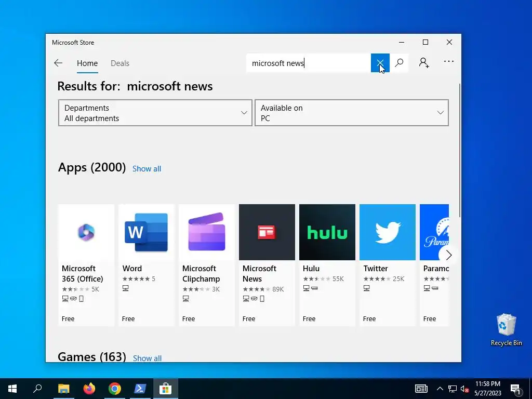Open the Microsoft Clipchamp app icon

coord(207,232)
